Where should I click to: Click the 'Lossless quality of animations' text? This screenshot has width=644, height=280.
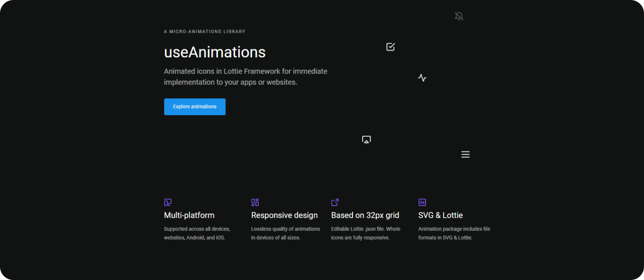[286, 233]
